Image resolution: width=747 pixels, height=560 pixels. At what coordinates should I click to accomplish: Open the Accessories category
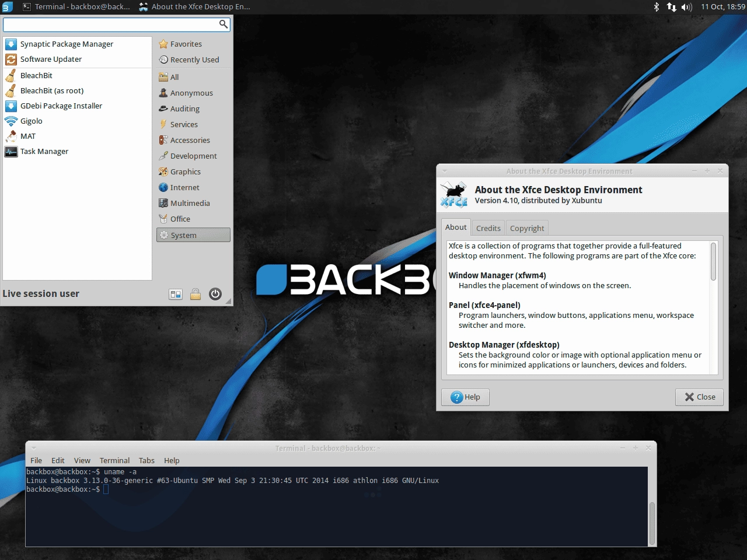tap(193, 140)
